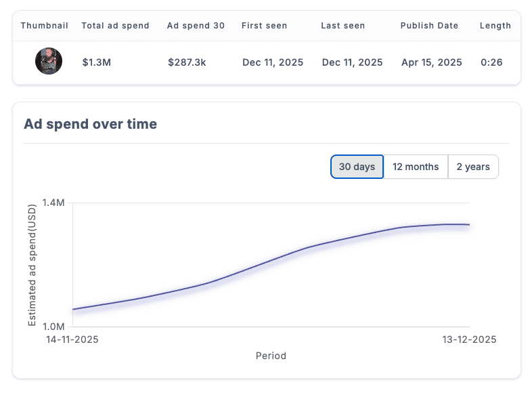Show the 2 years time range
Image resolution: width=532 pixels, height=393 pixels.
[x=473, y=167]
